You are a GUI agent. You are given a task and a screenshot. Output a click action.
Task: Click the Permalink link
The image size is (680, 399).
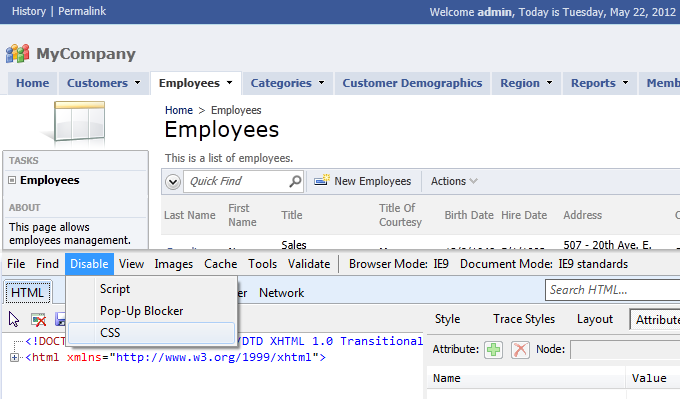click(x=82, y=11)
